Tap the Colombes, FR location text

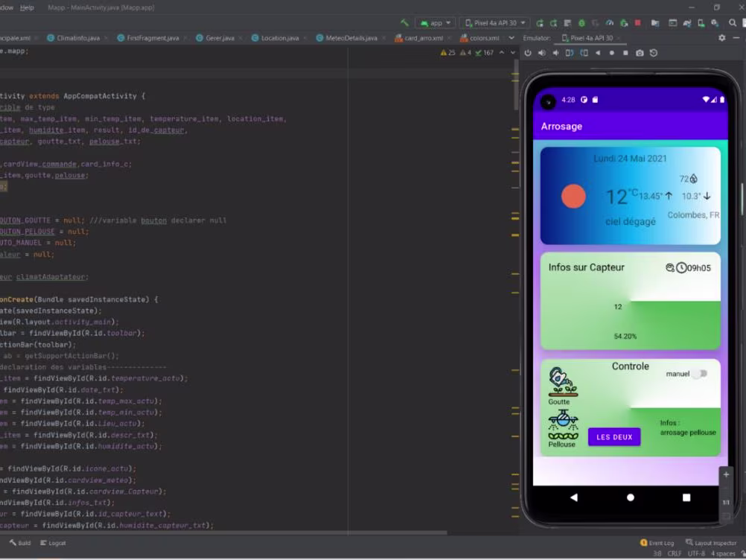(693, 215)
